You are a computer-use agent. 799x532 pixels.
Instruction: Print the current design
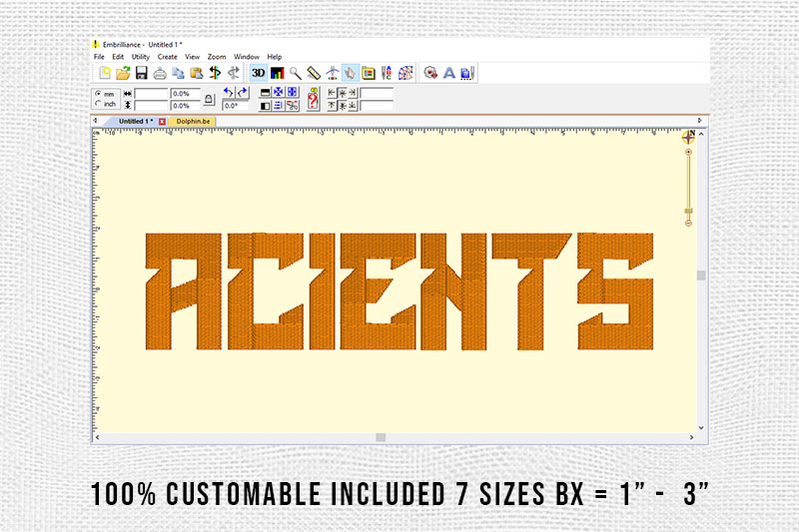click(160, 73)
